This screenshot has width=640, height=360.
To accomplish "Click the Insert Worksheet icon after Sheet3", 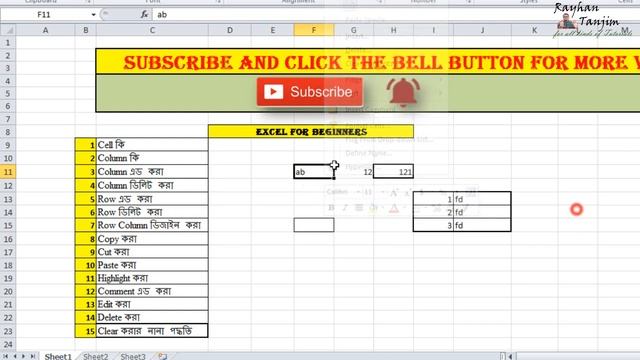I will [162, 356].
